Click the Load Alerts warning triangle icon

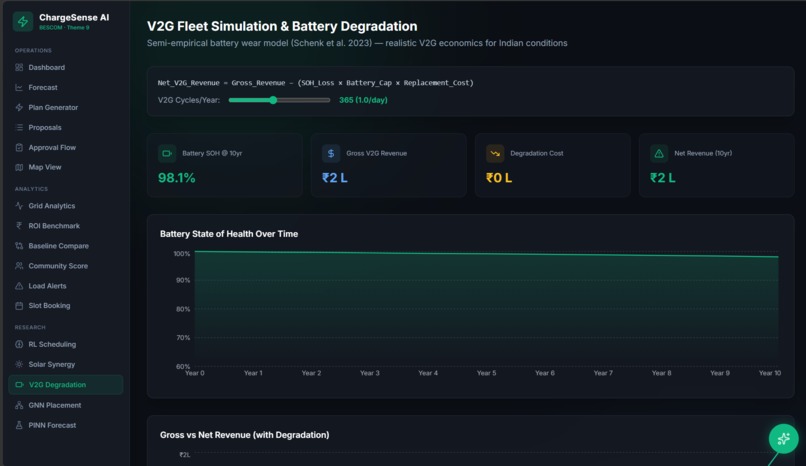pyautogui.click(x=19, y=286)
